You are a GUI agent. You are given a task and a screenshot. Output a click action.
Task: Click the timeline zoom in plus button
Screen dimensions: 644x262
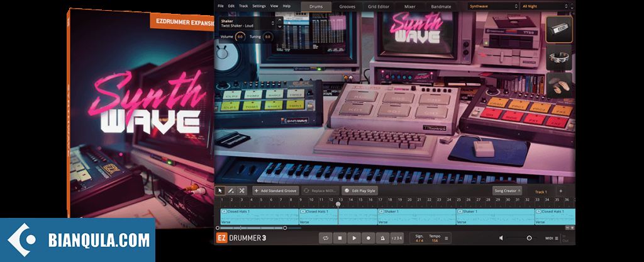click(x=572, y=227)
